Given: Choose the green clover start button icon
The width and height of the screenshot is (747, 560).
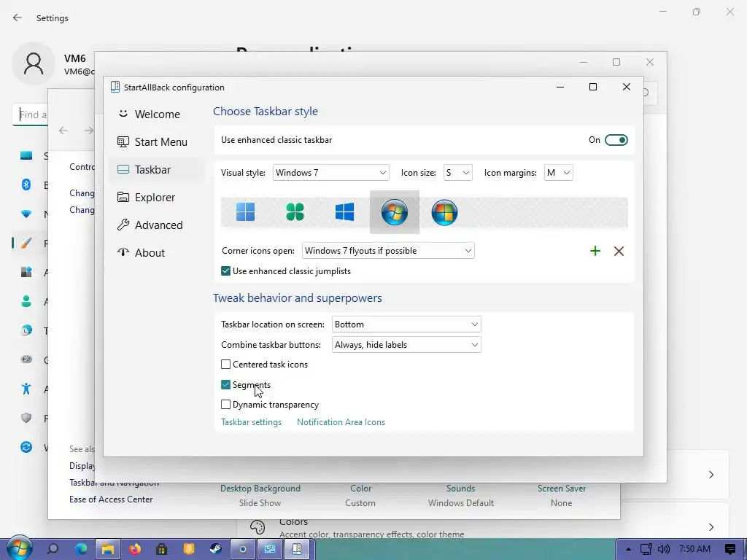Looking at the screenshot, I should pyautogui.click(x=295, y=212).
